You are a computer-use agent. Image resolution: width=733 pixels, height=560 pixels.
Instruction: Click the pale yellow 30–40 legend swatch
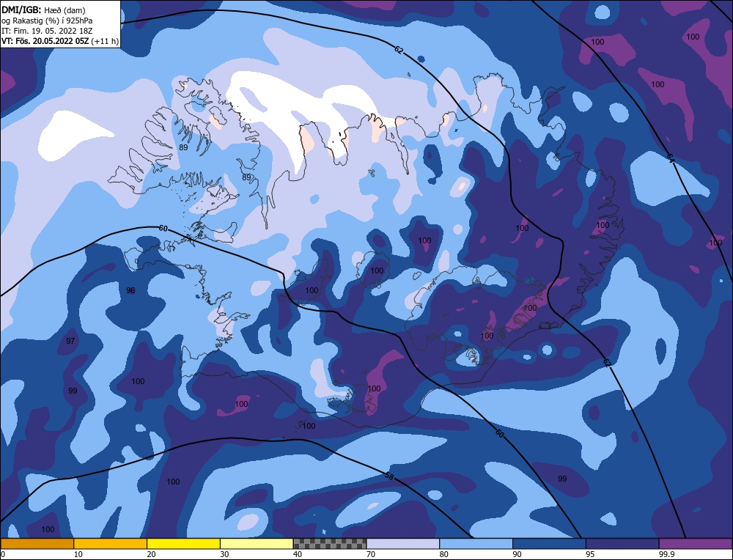(257, 543)
